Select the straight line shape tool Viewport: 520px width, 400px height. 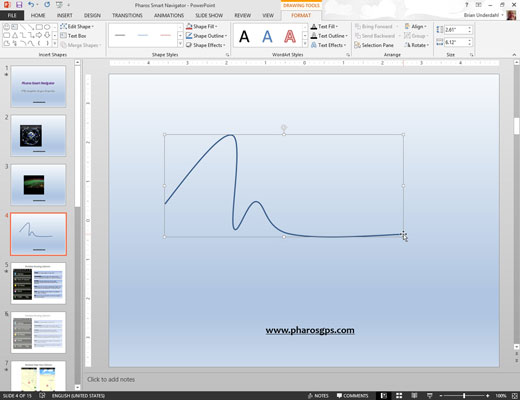pos(23,27)
